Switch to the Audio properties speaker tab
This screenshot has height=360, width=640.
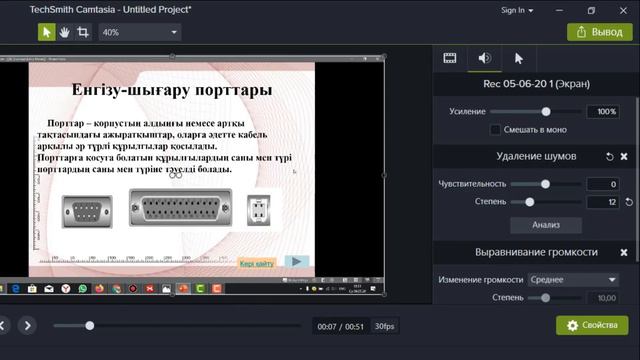484,58
